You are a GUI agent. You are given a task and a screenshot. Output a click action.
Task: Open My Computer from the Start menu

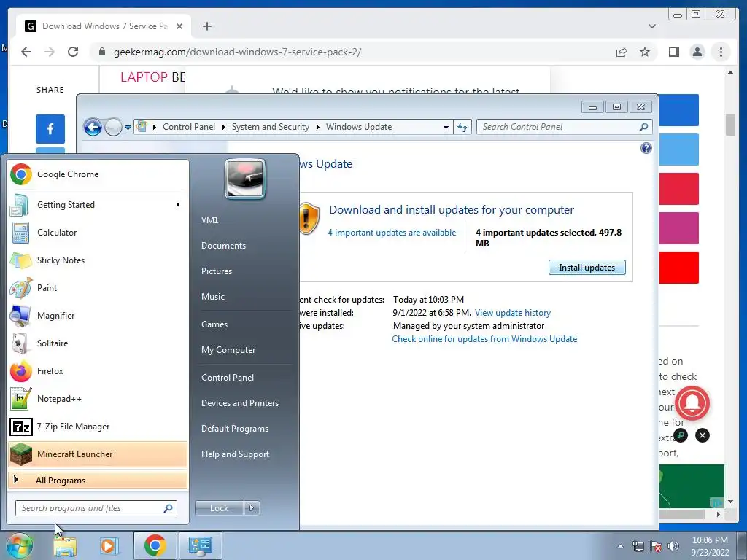(x=228, y=350)
